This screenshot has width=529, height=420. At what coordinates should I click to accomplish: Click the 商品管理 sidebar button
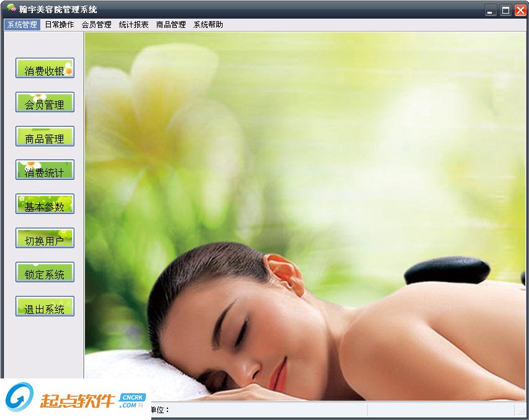pos(45,136)
